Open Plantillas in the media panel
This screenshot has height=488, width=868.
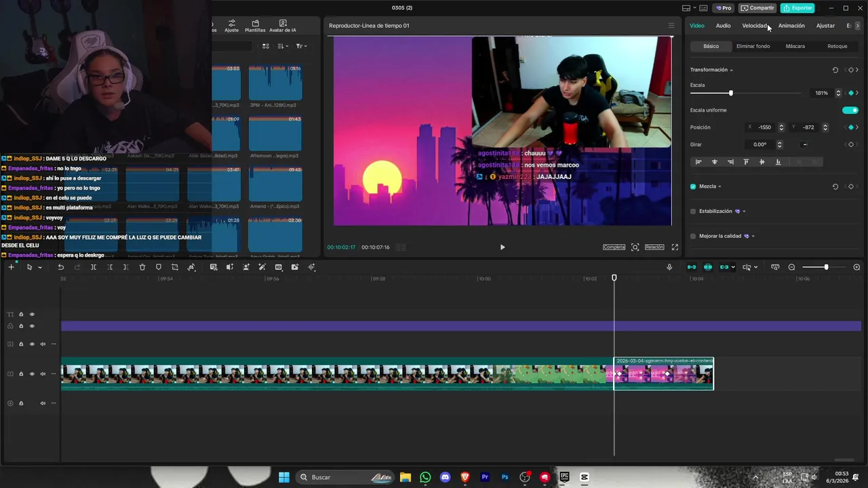click(255, 26)
